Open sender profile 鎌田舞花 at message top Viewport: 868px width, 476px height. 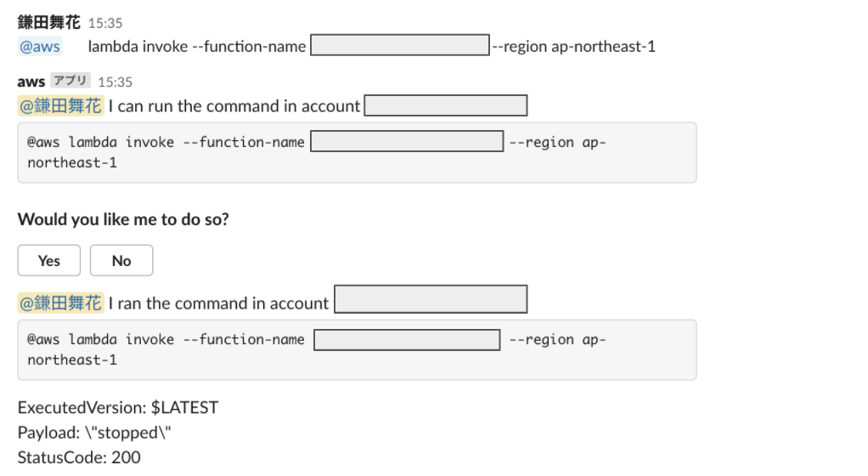(48, 22)
